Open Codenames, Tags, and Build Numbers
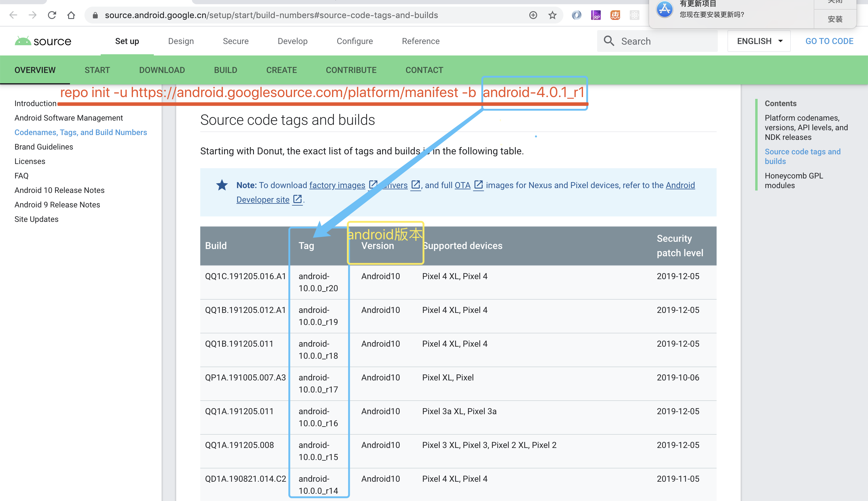The image size is (868, 501). pyautogui.click(x=81, y=132)
